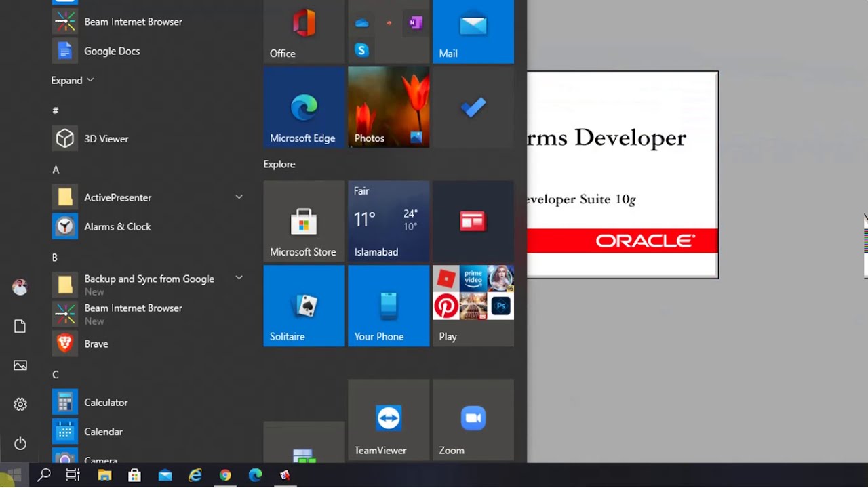
Task: Open Pictures from Start sidebar
Action: coord(20,365)
